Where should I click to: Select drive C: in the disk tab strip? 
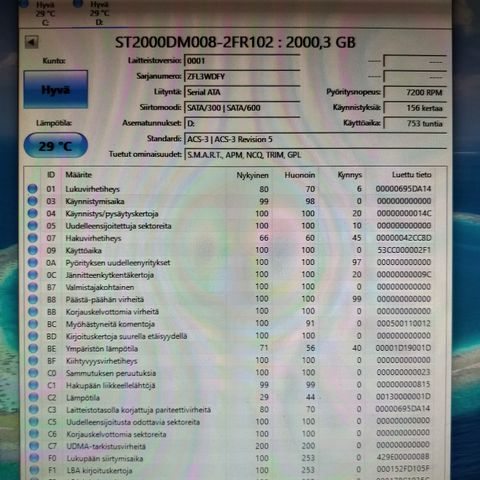tap(41, 13)
